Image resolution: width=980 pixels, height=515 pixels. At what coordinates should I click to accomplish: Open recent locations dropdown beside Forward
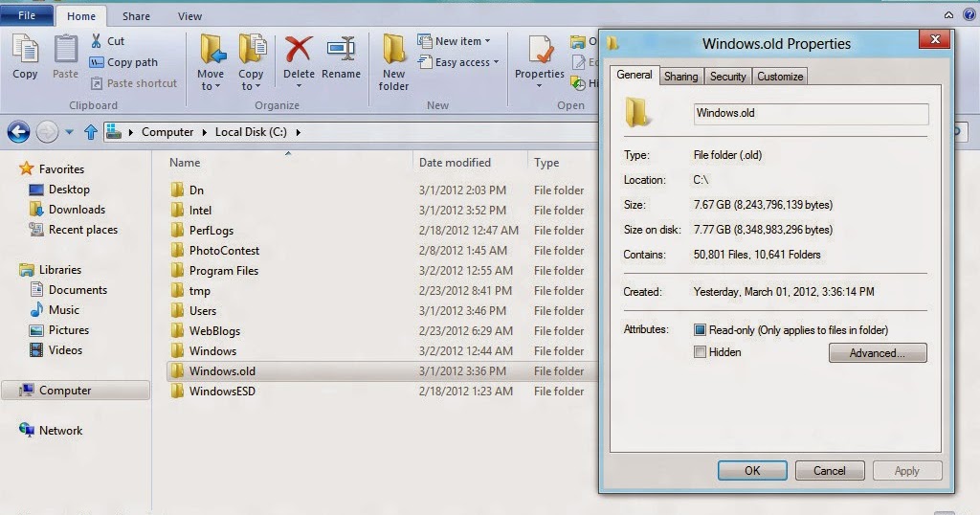[x=69, y=132]
